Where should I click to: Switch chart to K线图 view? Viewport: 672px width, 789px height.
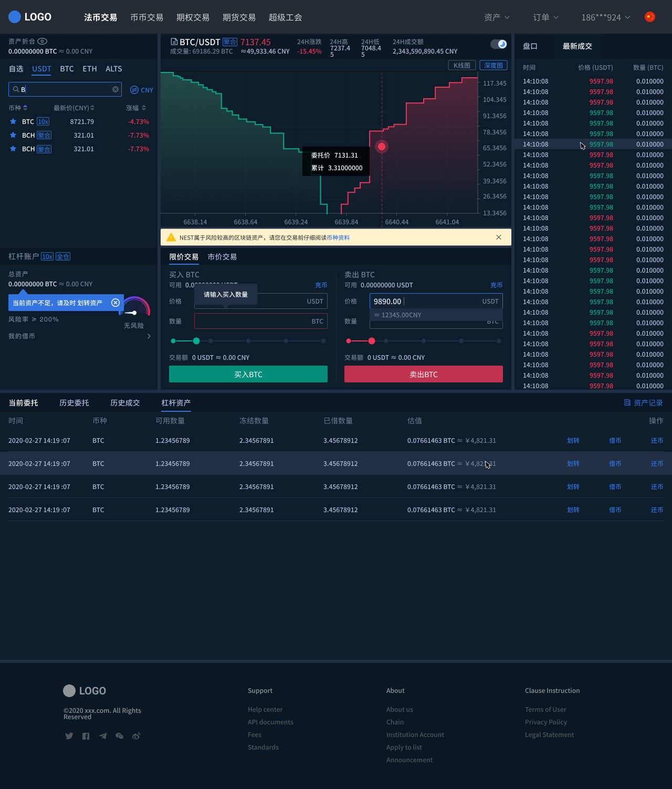[x=462, y=65]
